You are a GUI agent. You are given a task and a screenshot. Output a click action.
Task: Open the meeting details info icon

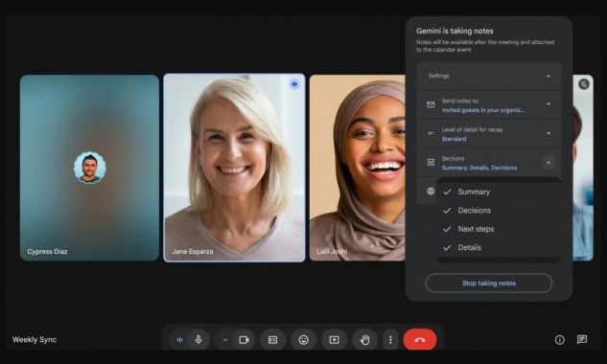coord(559,340)
